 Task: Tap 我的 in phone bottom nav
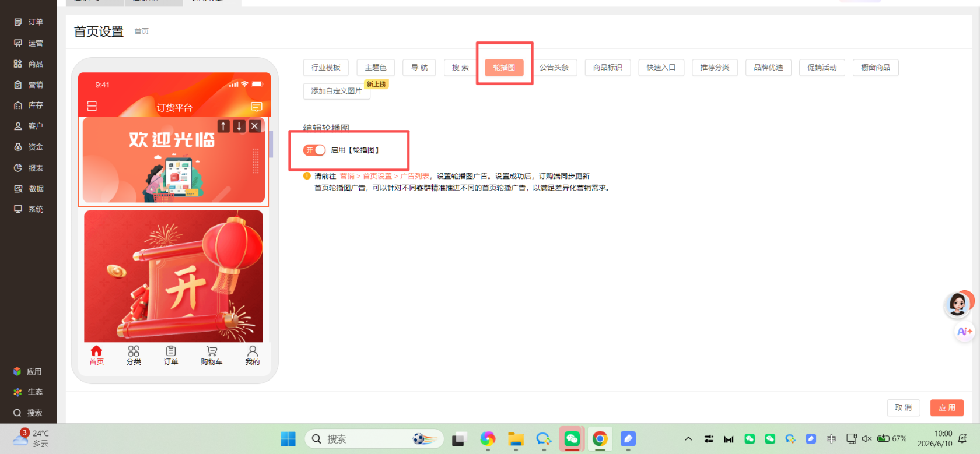252,355
